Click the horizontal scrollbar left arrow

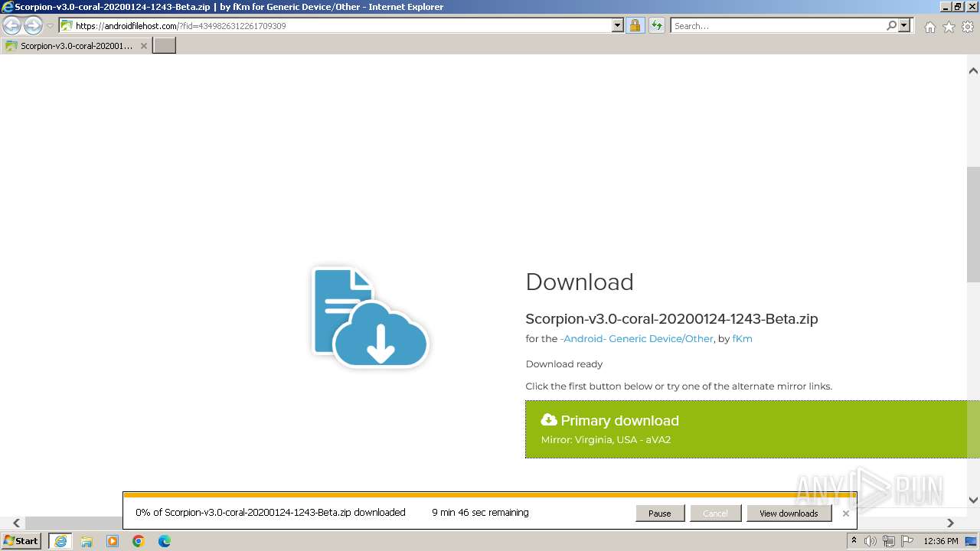[x=16, y=523]
